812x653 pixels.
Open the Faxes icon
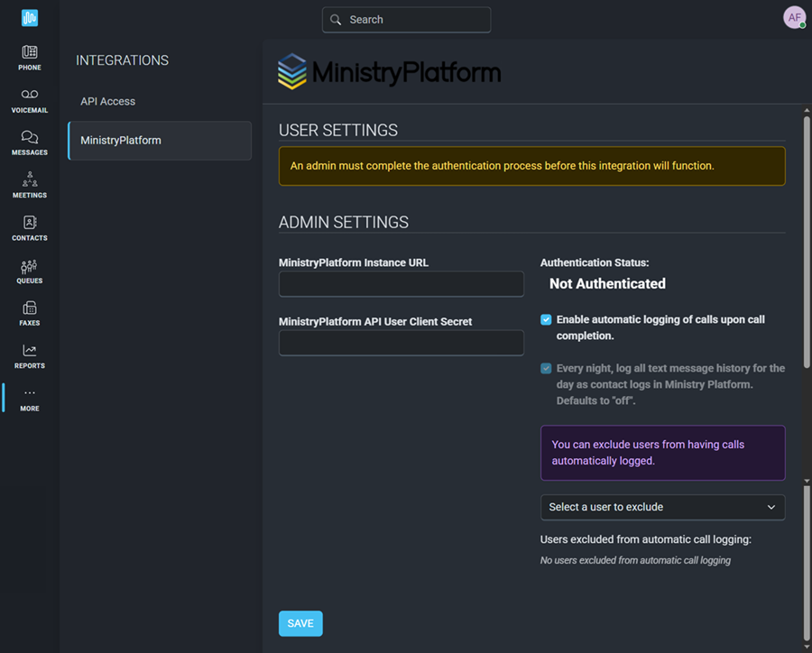(30, 308)
